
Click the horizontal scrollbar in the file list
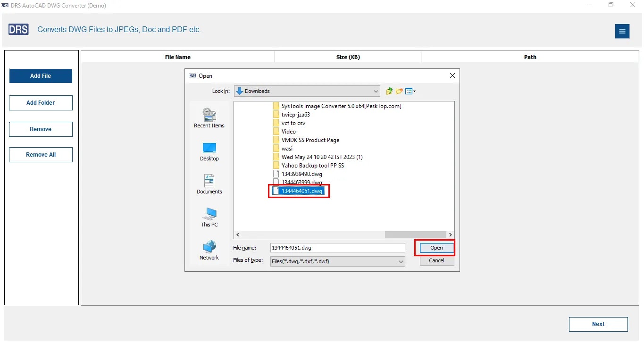coord(415,234)
